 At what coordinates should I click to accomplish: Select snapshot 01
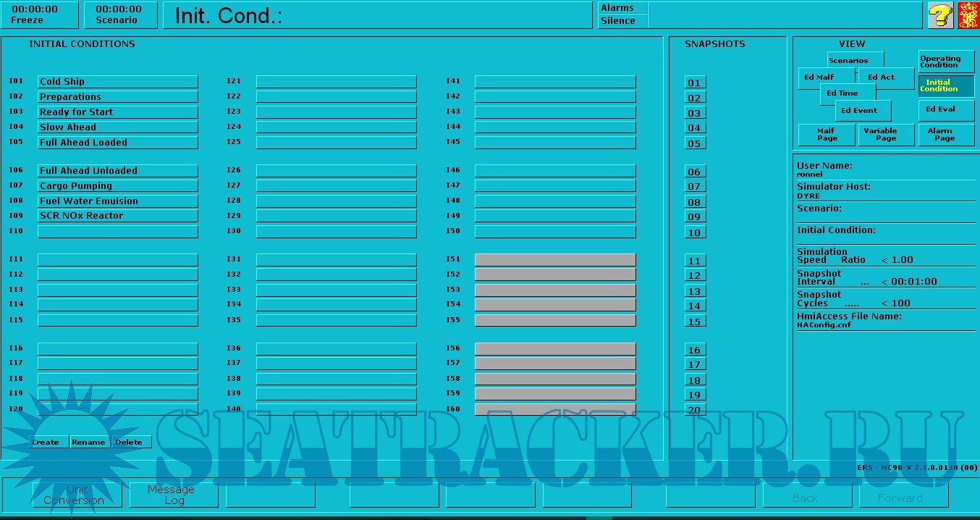(695, 83)
